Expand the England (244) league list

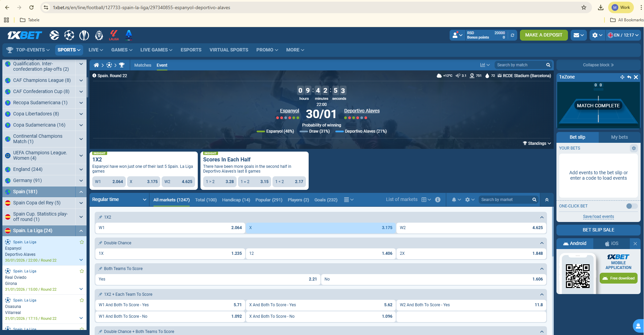point(81,169)
